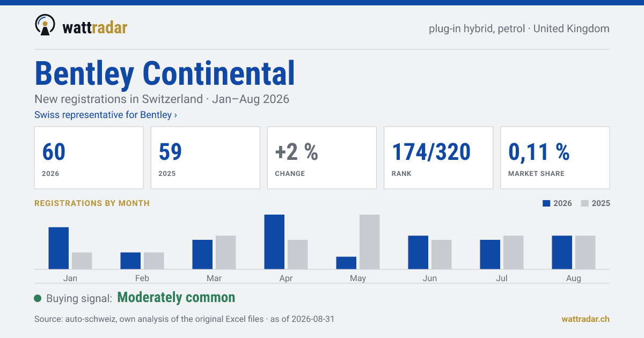Screen dimensions: 644x338
Task: Click the blue 2026 bar for June
Action: 418,253
